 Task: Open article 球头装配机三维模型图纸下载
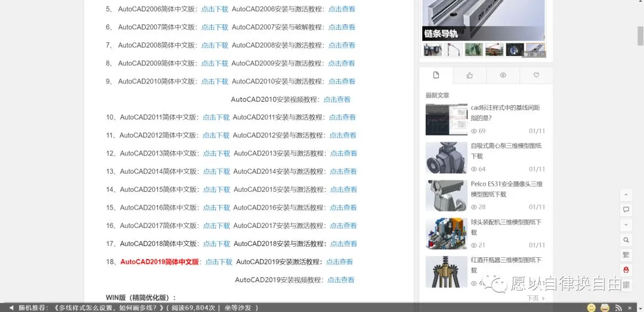[506, 227]
